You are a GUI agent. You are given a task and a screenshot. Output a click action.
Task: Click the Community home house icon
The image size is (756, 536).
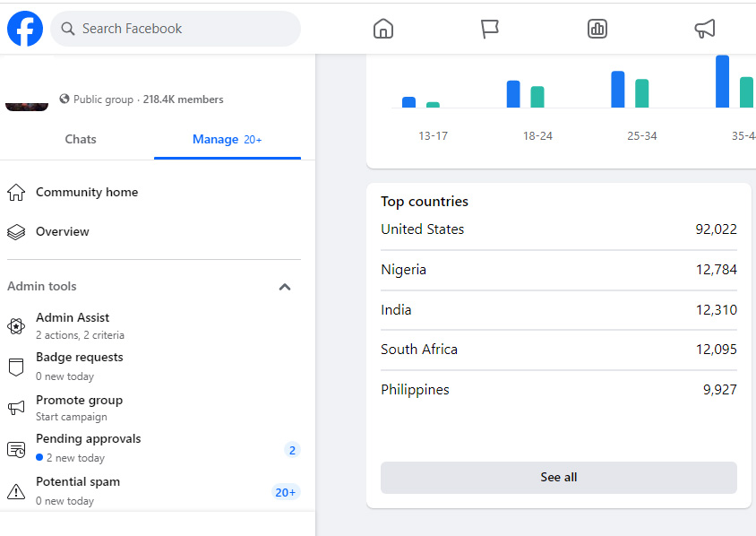(x=16, y=192)
